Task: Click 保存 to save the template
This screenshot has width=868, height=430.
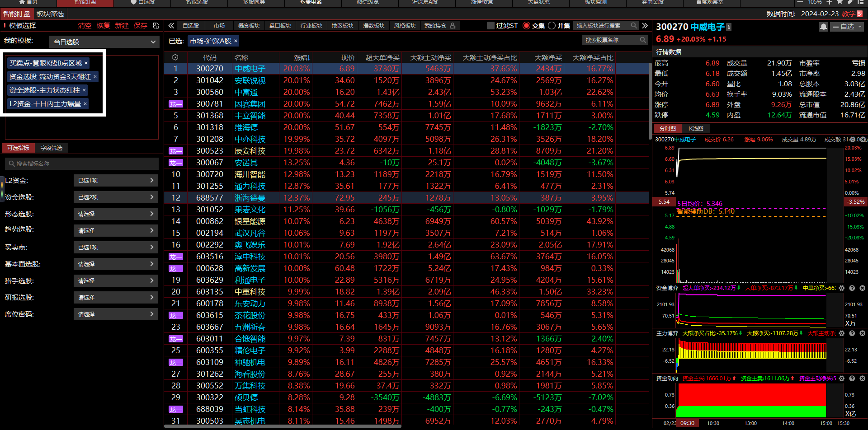Action: click(140, 26)
